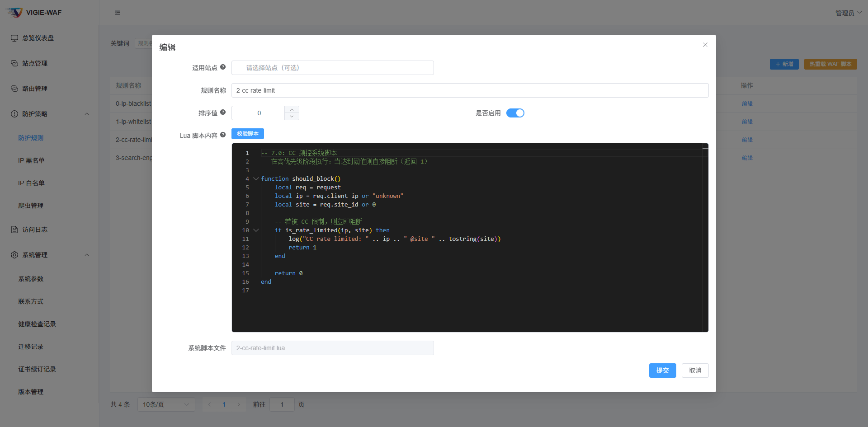Click the code editor minimap scrollbar
The width and height of the screenshot is (868, 427).
click(705, 238)
